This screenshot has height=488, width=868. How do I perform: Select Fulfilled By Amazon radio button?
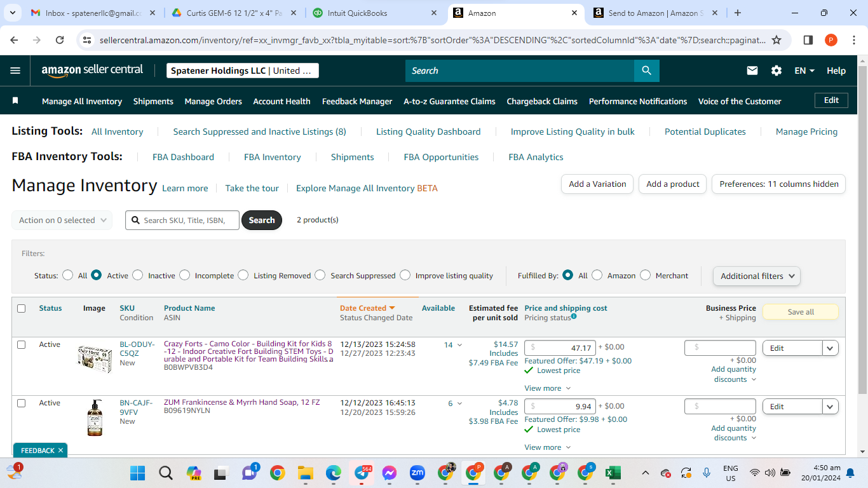(x=597, y=275)
